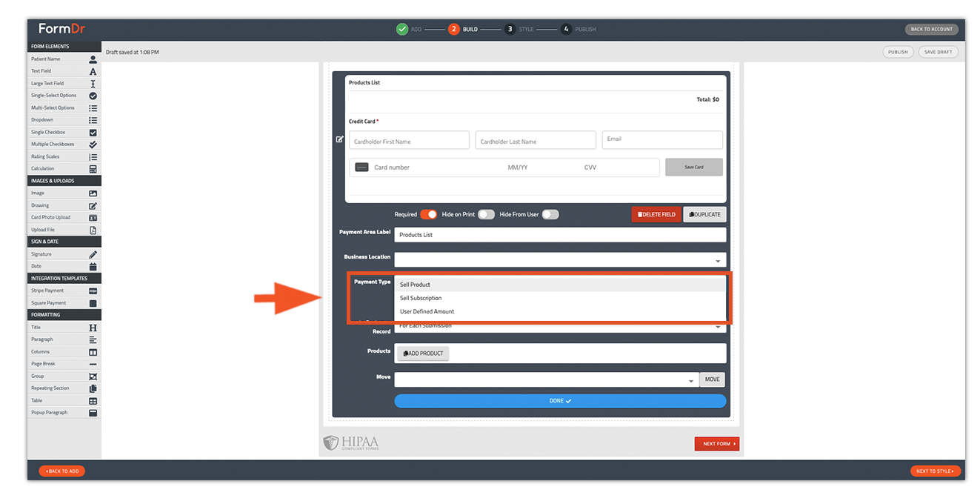
Task: Add a Group element
Action: [x=64, y=376]
